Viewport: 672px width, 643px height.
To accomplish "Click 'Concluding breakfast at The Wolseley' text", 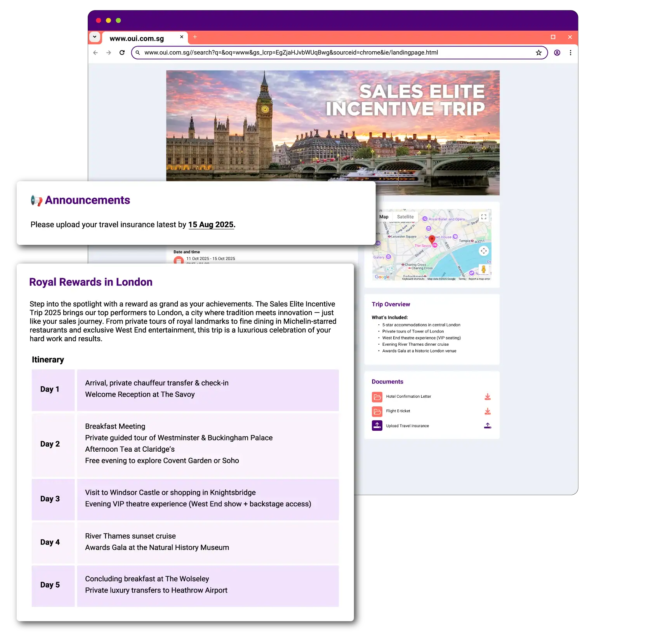I will (147, 579).
